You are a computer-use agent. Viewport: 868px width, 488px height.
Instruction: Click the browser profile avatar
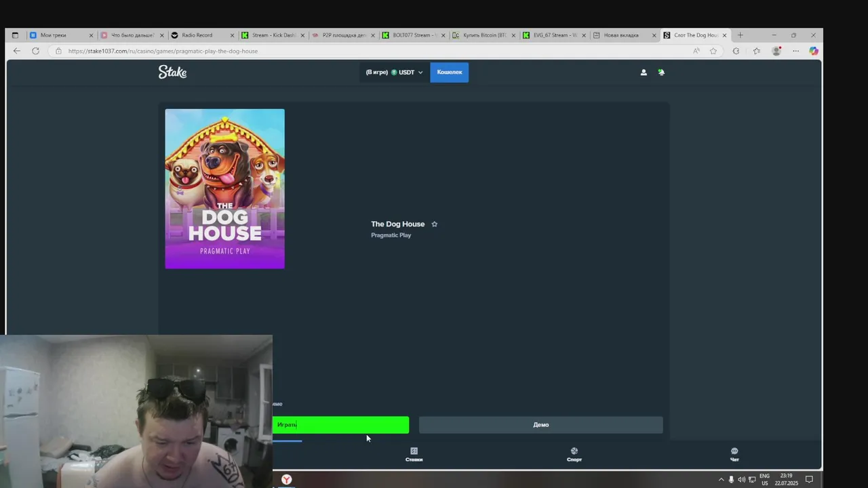tap(776, 51)
